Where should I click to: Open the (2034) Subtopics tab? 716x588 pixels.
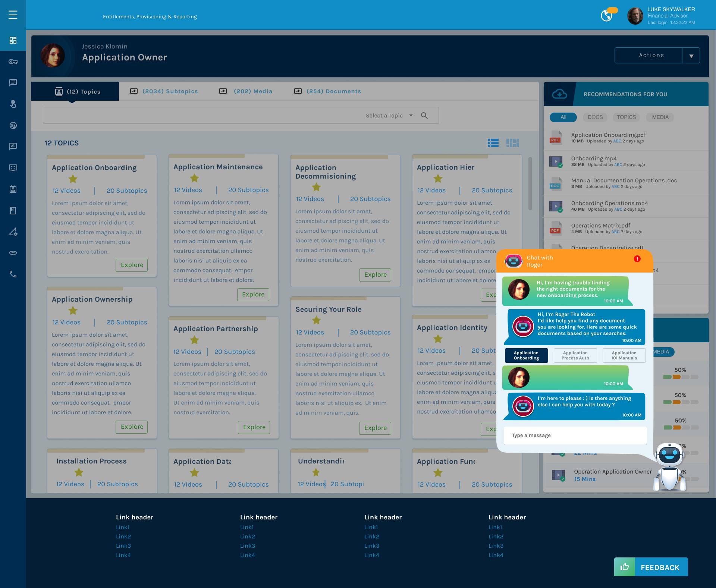[x=164, y=91]
